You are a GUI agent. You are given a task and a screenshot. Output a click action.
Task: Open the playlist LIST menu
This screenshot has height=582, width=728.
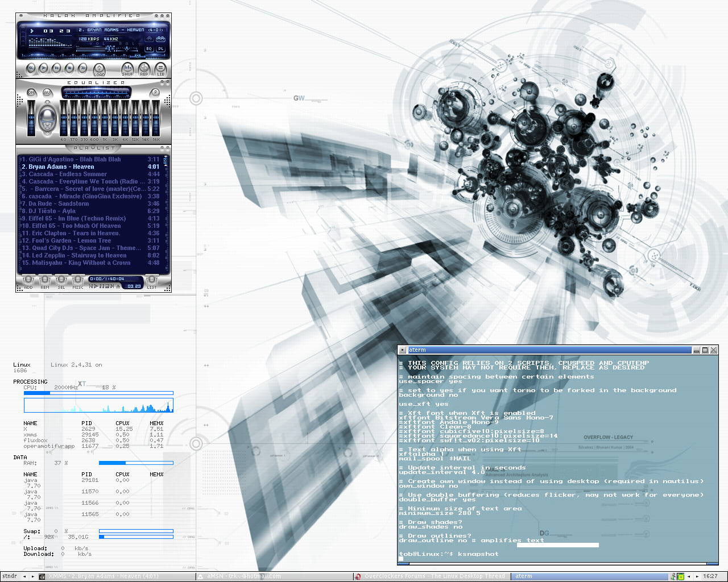(x=152, y=281)
